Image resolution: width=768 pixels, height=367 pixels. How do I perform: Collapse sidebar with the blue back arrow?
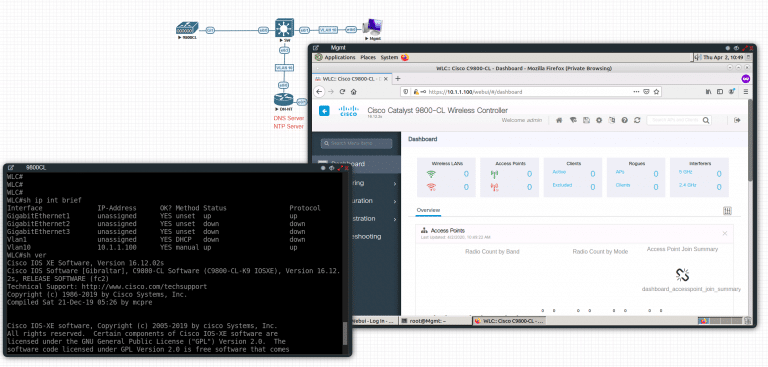(x=324, y=111)
